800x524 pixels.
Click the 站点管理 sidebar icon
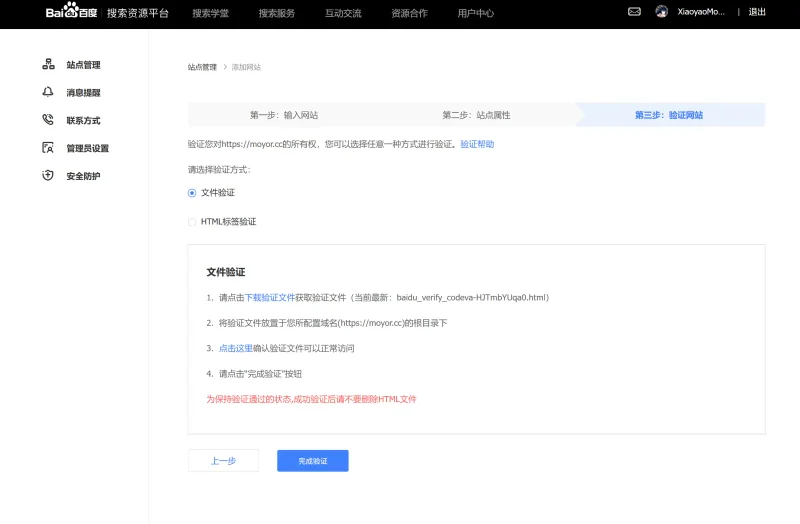point(48,64)
